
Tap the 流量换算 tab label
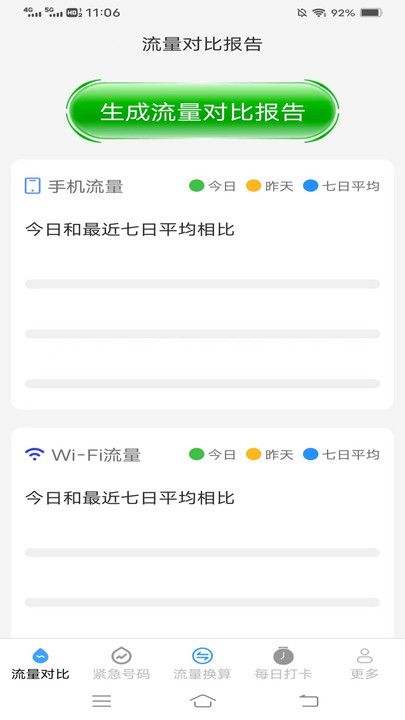click(x=202, y=674)
